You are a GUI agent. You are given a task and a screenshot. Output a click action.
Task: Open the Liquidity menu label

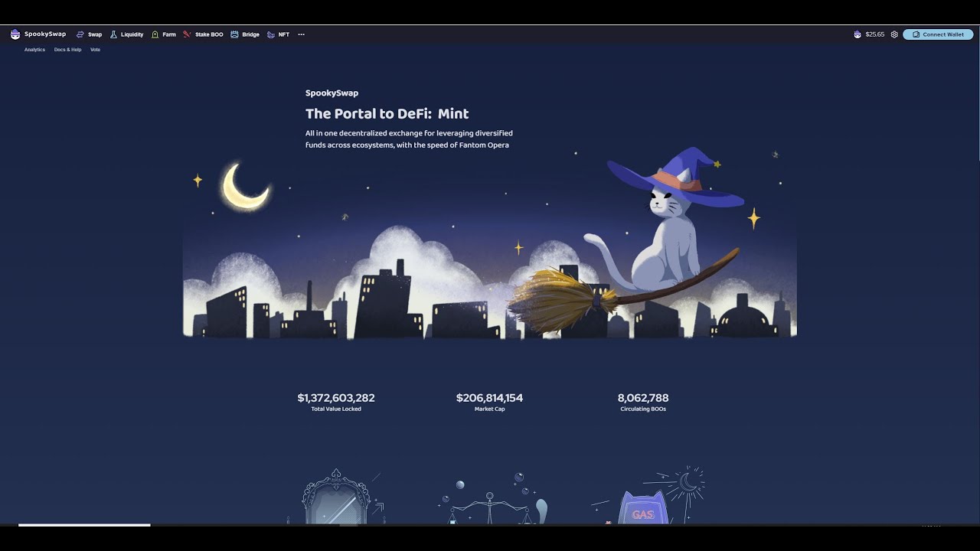point(132,34)
